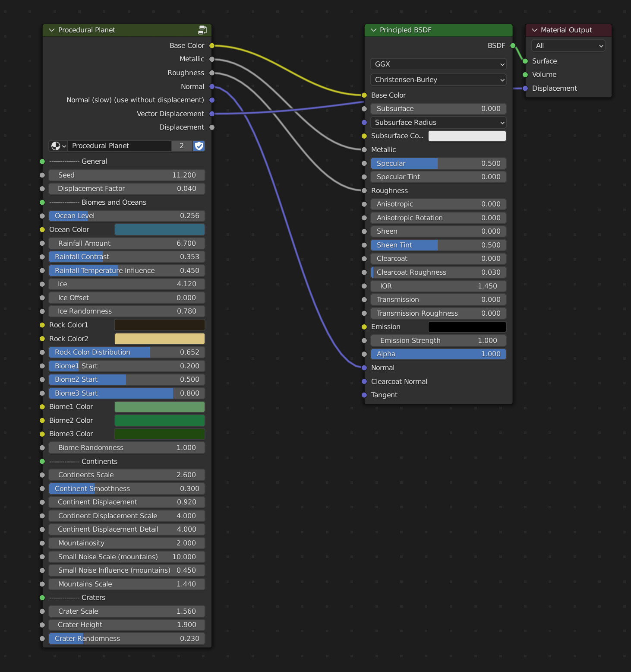Click the Continents Scale field
Image resolution: width=631 pixels, height=672 pixels.
point(127,475)
